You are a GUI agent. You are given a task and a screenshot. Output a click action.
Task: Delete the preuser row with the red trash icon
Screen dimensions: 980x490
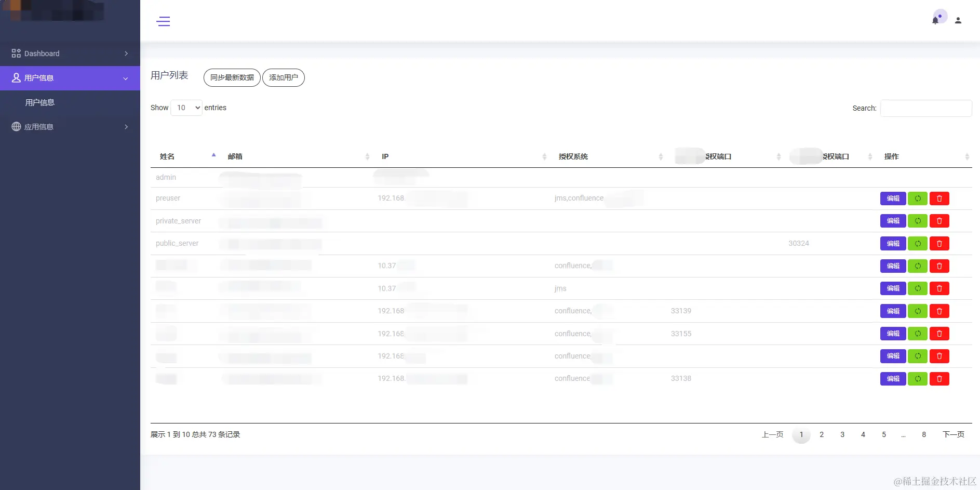coord(939,198)
